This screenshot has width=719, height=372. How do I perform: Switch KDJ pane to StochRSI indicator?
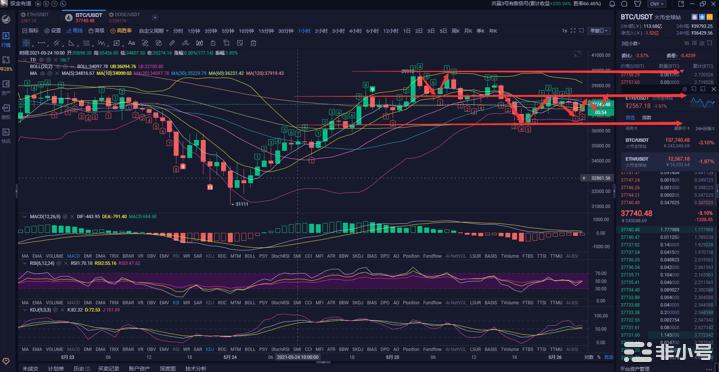280,349
